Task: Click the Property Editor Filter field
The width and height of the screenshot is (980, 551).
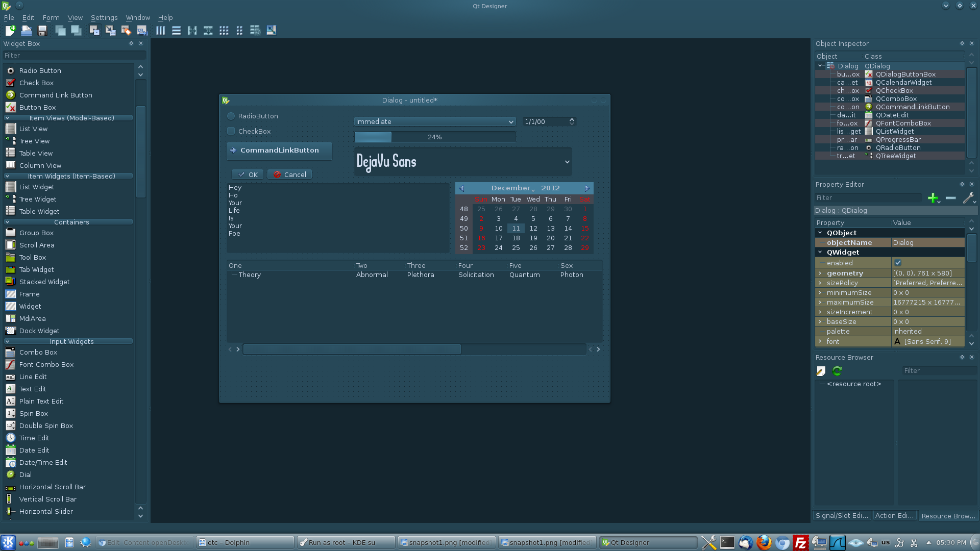Action: pos(869,198)
